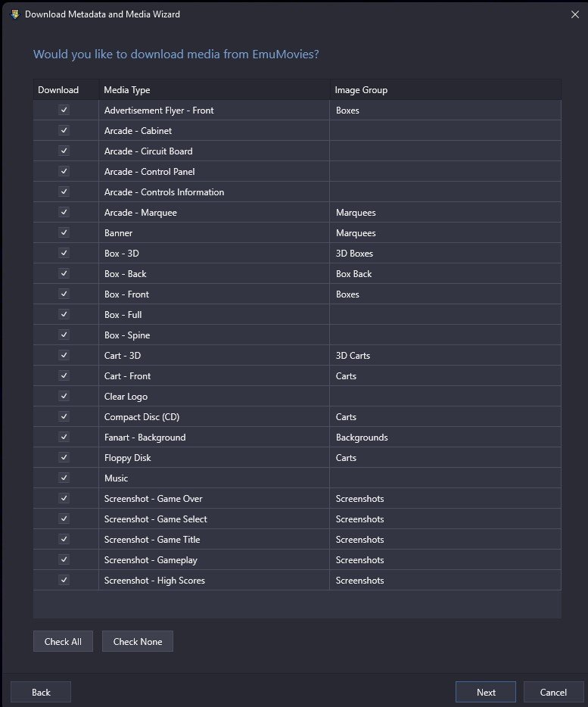588x707 pixels.
Task: Uncheck the Advertisement Flyer - Front checkbox
Action: pyautogui.click(x=64, y=110)
